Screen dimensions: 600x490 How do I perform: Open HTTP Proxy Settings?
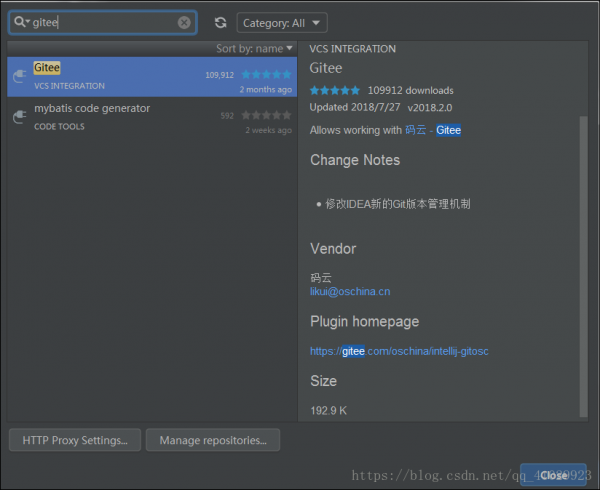click(75, 440)
